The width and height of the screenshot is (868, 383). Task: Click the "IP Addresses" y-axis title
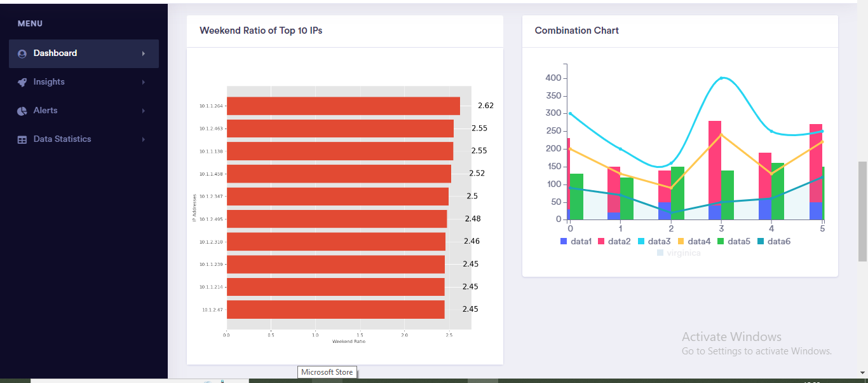194,207
